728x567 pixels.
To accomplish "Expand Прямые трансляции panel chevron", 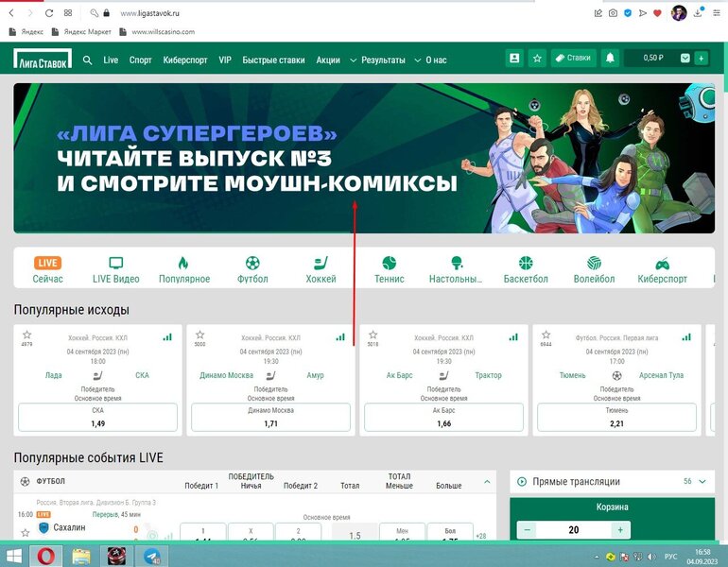I will click(x=702, y=482).
